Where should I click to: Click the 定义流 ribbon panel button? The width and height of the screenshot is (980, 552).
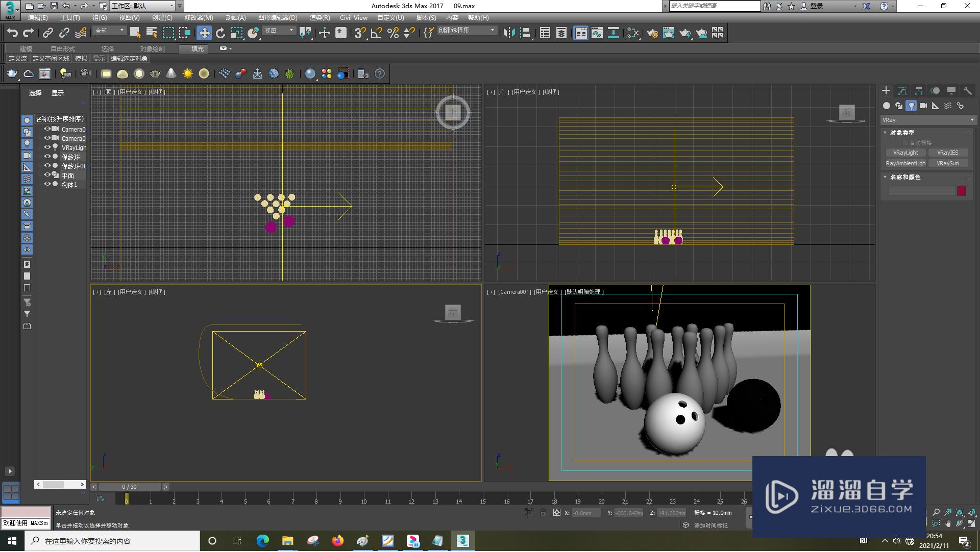tap(18, 59)
